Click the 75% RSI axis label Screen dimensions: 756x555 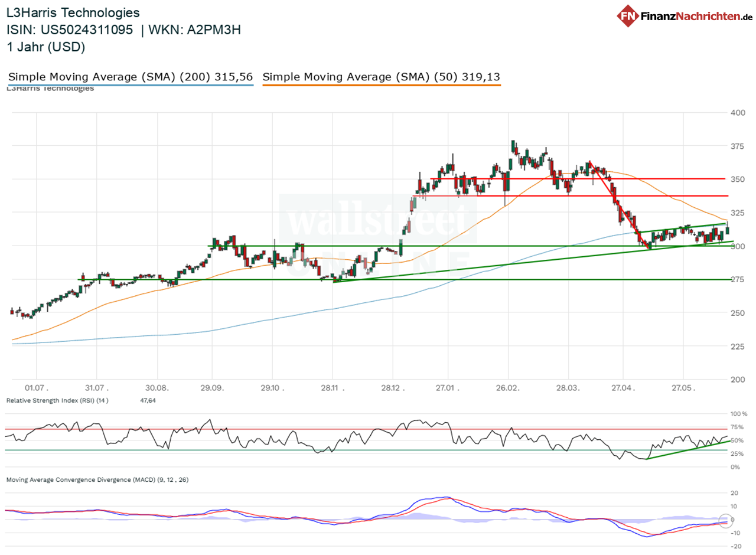(x=738, y=427)
